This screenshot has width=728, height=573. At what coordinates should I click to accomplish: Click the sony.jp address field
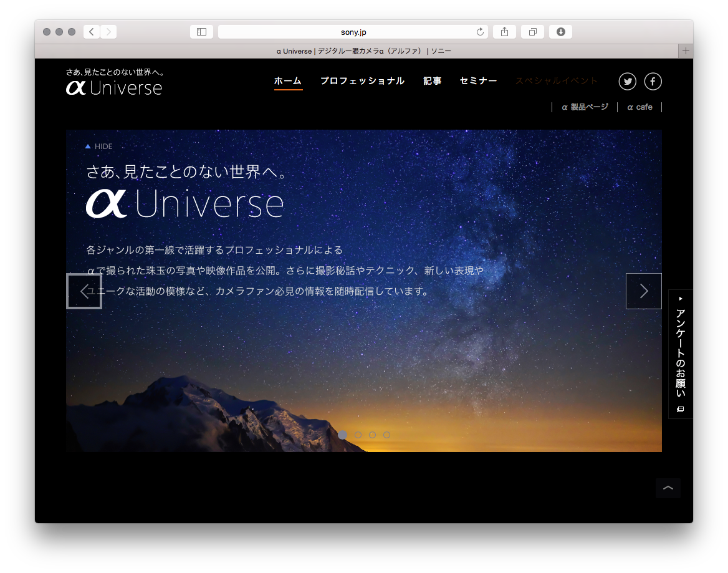click(x=353, y=32)
